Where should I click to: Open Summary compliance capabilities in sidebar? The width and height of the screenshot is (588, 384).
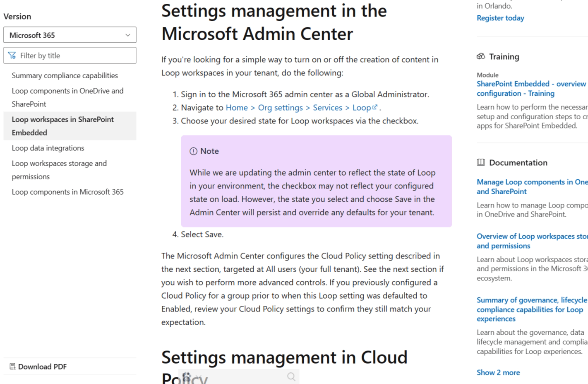click(x=65, y=75)
